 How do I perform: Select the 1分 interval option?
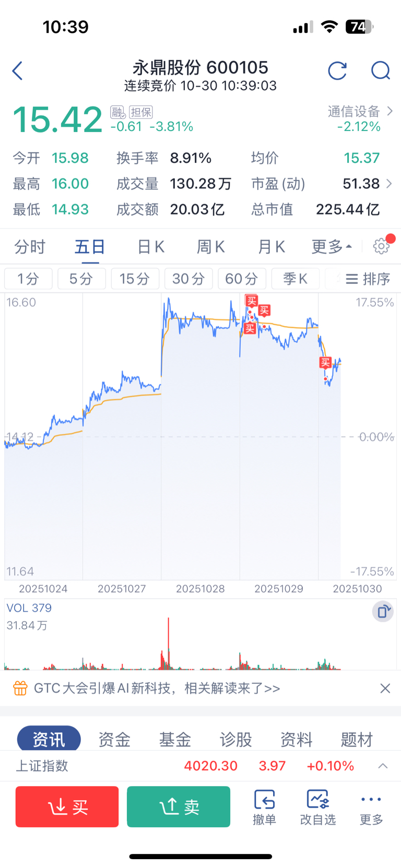(x=28, y=279)
